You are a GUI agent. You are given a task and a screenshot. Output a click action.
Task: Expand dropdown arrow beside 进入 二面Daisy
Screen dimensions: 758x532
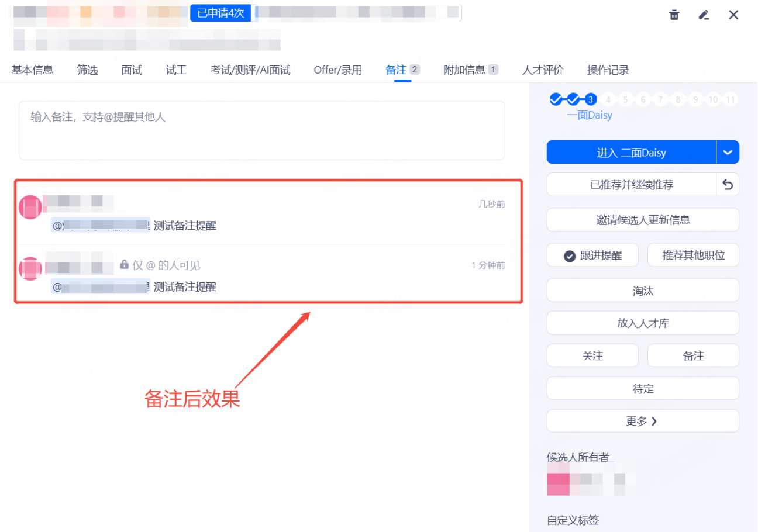[x=728, y=153]
